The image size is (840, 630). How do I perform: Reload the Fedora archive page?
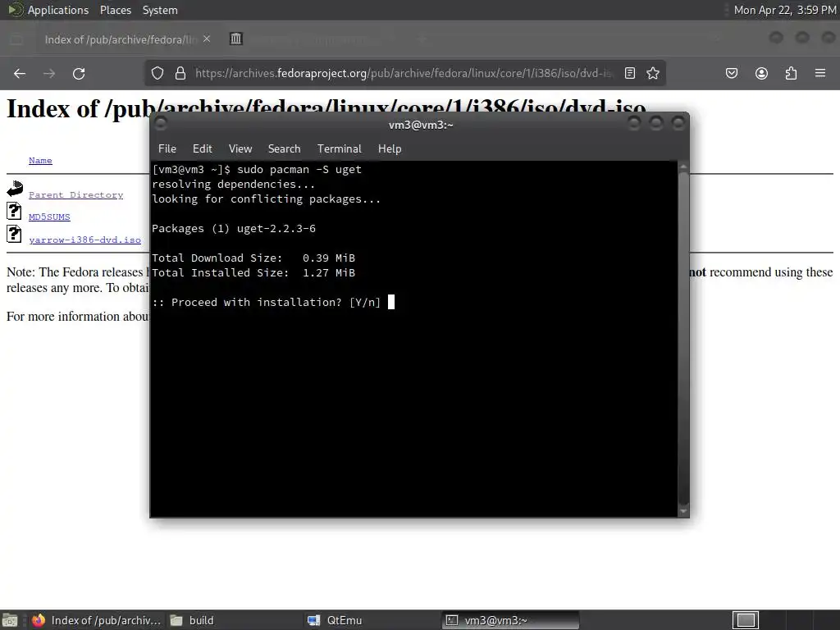click(79, 73)
